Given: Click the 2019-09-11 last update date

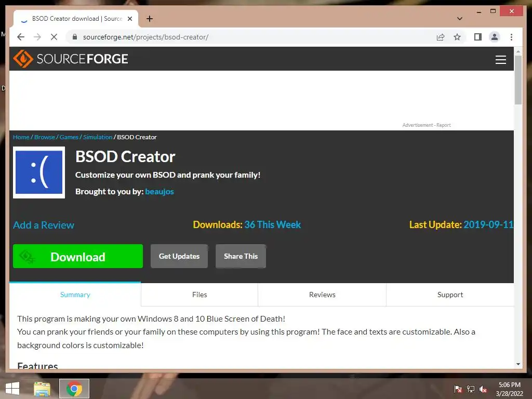Looking at the screenshot, I should (x=488, y=224).
